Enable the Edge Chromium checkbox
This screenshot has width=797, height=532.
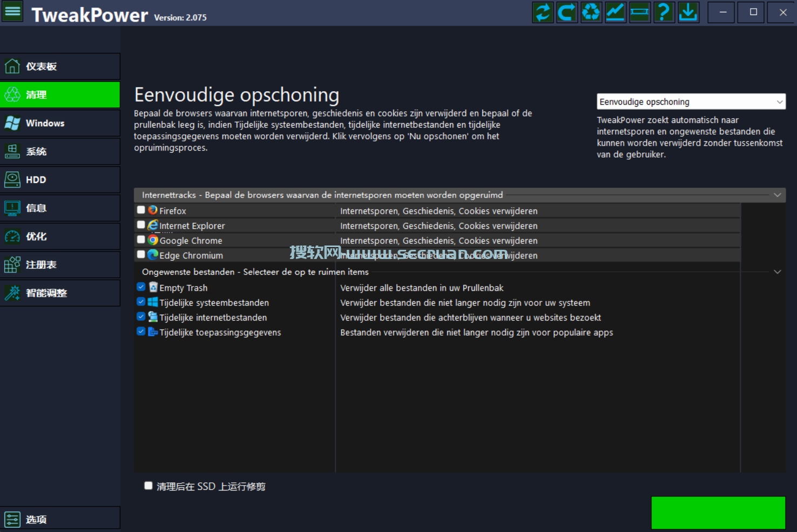point(141,255)
